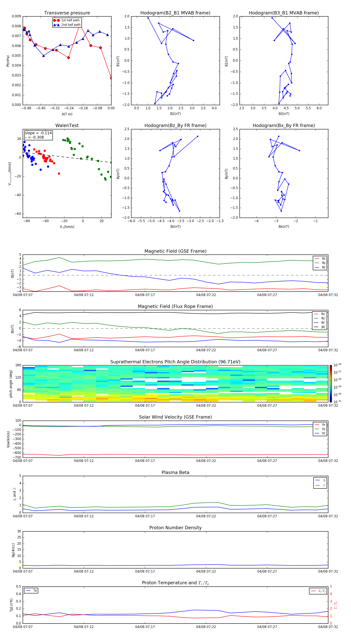The image size is (351, 644).
Task: Click the 'r = -0.308' annotation
Action: click(34, 137)
